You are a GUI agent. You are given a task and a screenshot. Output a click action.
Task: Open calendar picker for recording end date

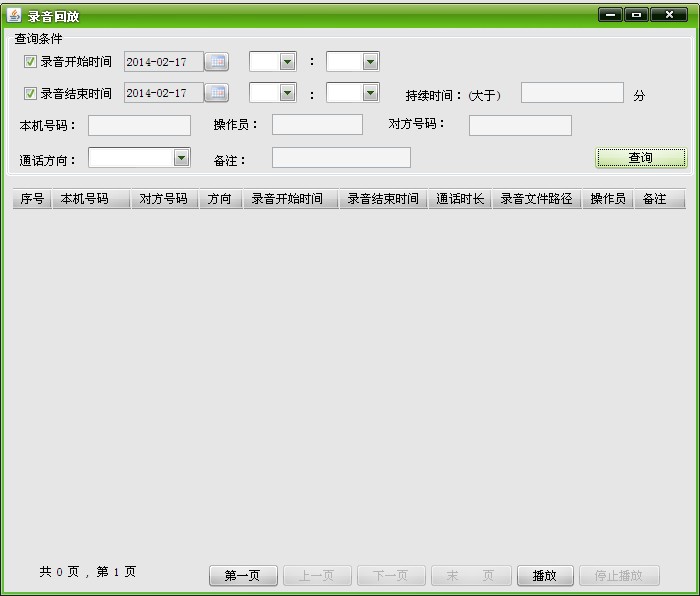pyautogui.click(x=216, y=93)
